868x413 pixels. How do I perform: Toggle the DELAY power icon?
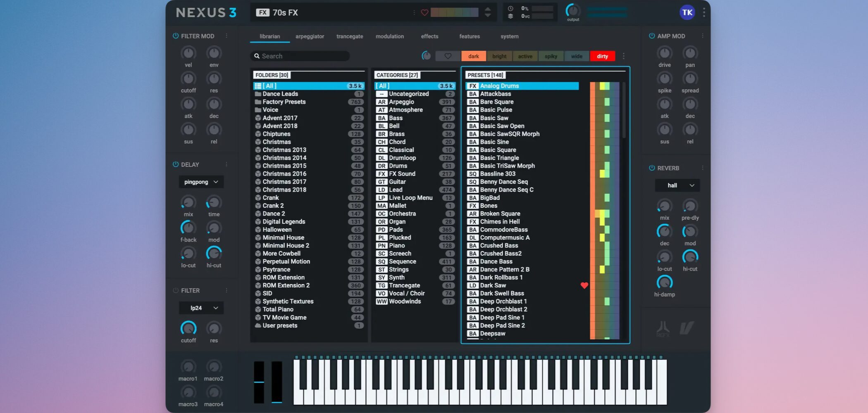pos(176,164)
